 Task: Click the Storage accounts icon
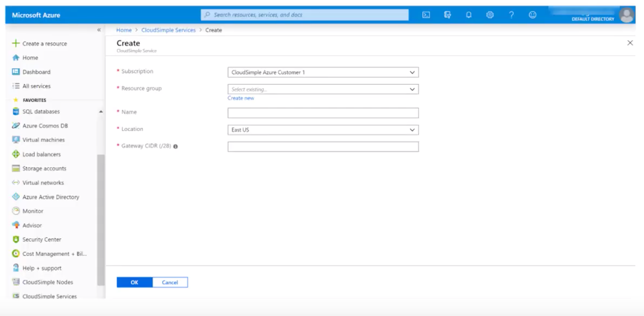[16, 168]
